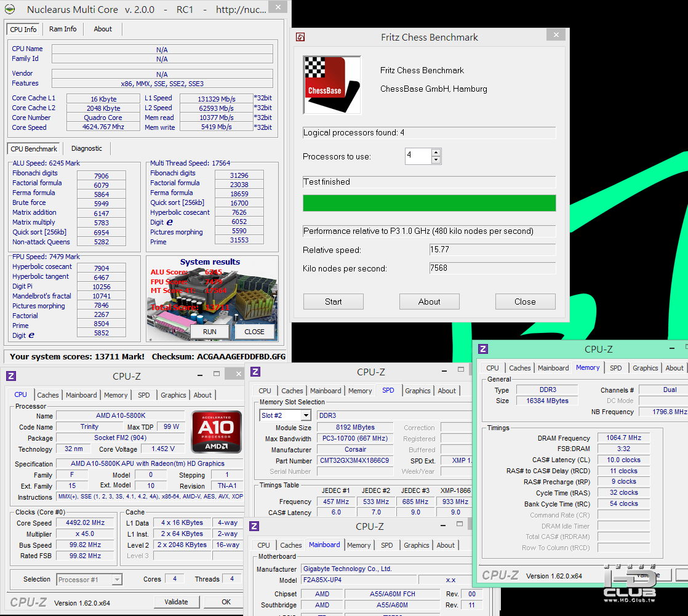Click the CPU-Z icon in the Mainboard window title bar
Image resolution: width=688 pixels, height=616 pixels.
coord(254,526)
